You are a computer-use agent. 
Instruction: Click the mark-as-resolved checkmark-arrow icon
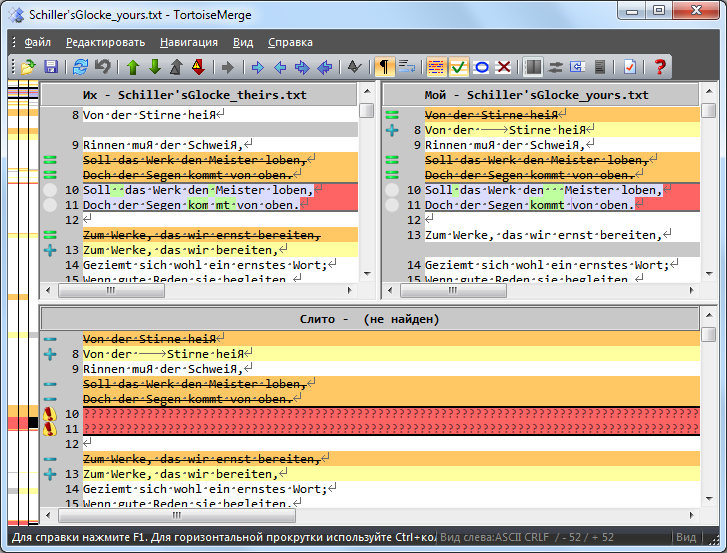[x=354, y=67]
